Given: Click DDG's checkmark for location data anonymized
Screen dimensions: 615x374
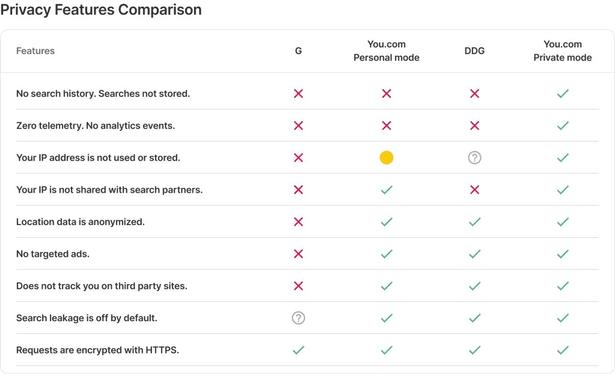Looking at the screenshot, I should tap(475, 222).
